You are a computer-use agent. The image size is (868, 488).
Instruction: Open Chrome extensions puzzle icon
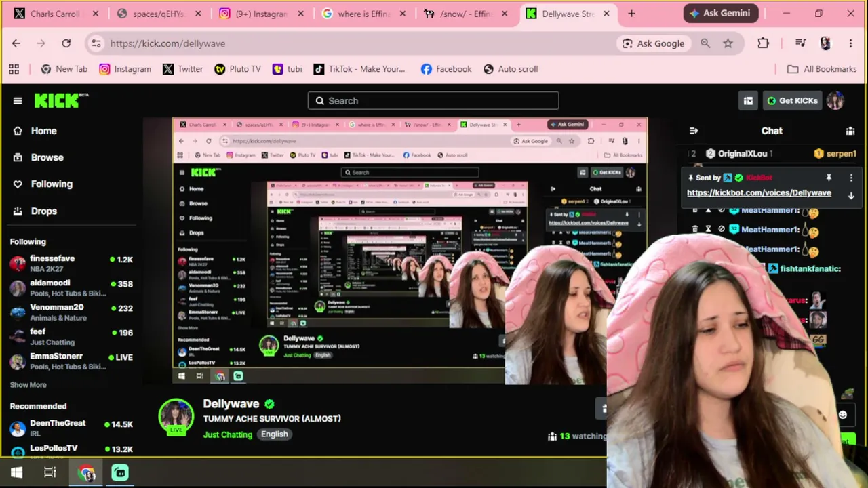(763, 43)
